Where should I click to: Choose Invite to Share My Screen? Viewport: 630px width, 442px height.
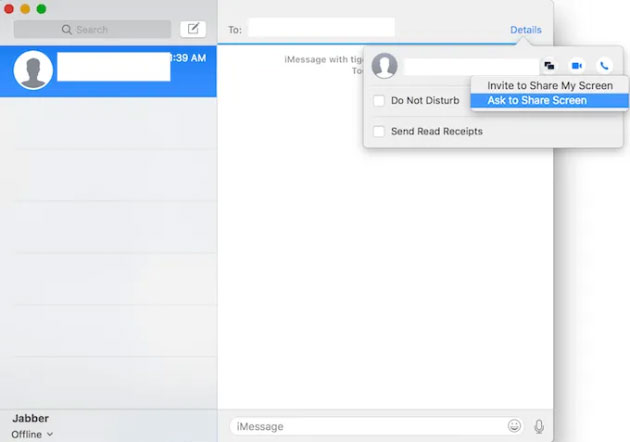(550, 86)
